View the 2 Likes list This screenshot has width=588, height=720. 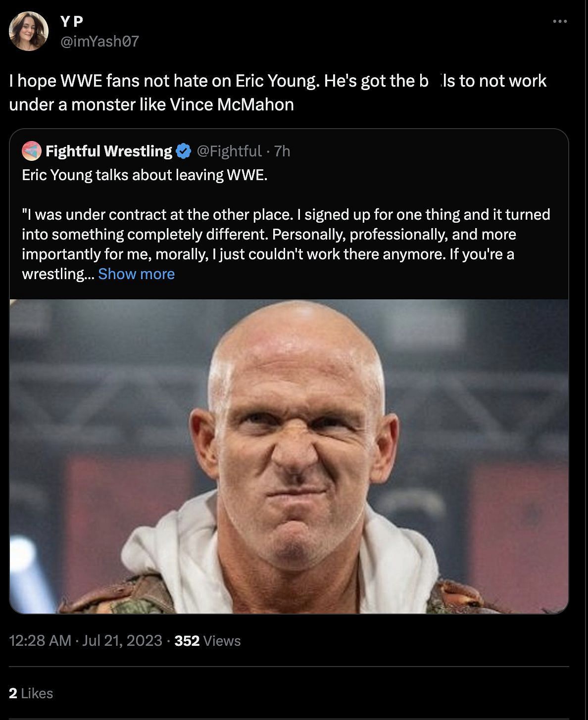click(31, 693)
